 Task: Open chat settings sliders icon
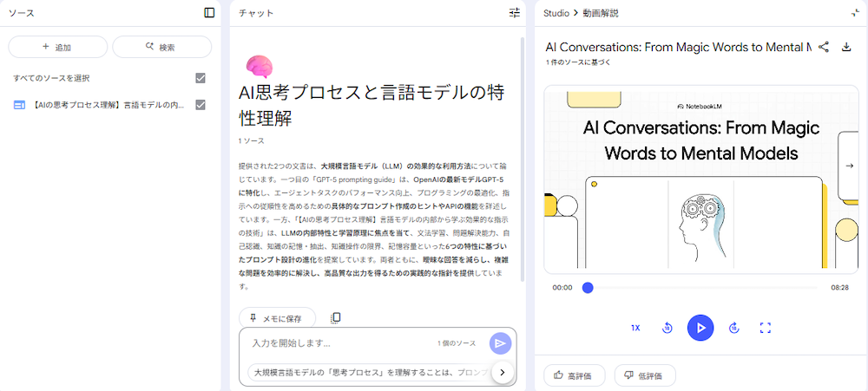[515, 13]
